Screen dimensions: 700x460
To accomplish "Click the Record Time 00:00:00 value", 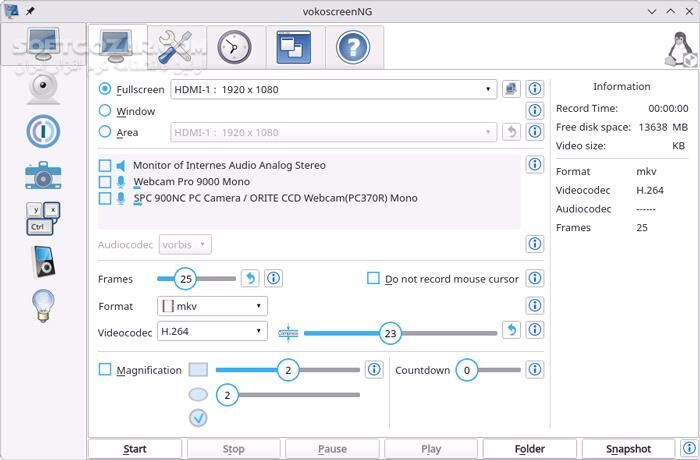I will [x=668, y=108].
